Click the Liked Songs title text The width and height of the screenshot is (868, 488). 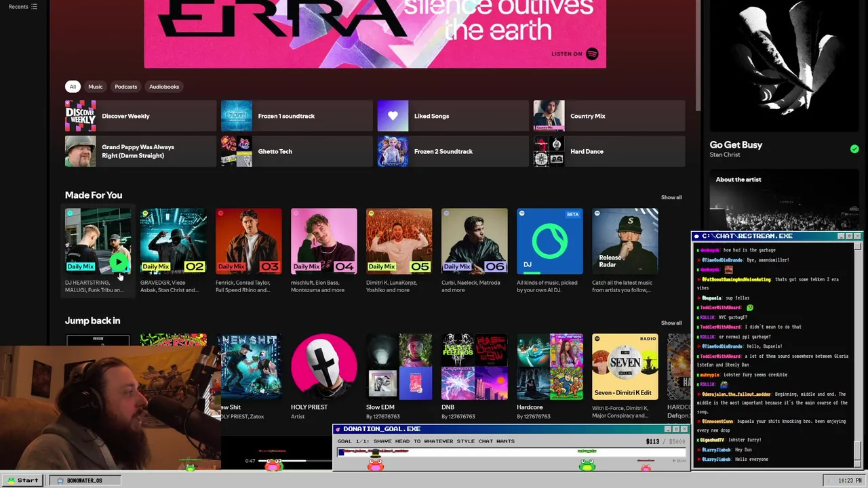(431, 116)
